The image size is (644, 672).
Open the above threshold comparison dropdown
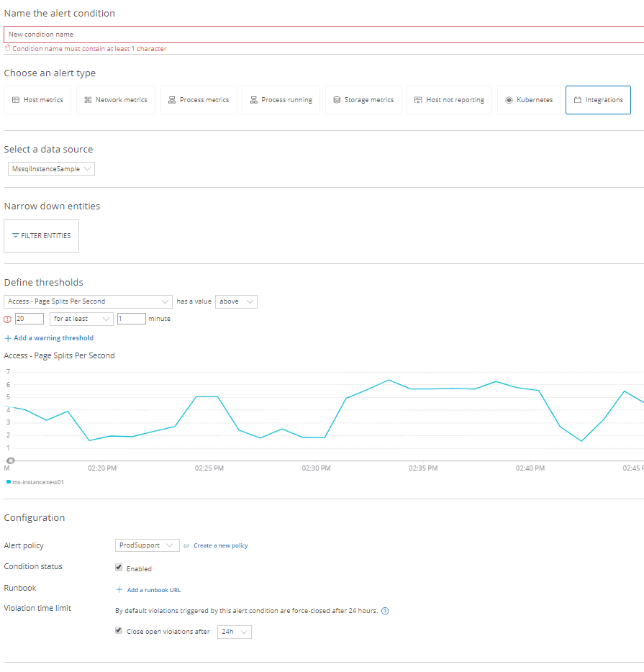point(236,301)
